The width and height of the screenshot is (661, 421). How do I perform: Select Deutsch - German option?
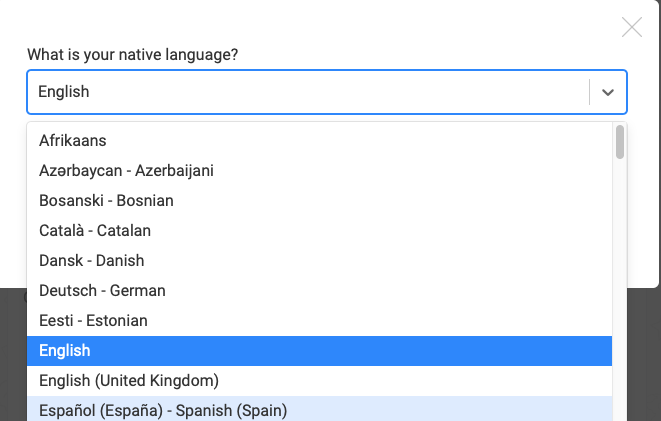102,291
